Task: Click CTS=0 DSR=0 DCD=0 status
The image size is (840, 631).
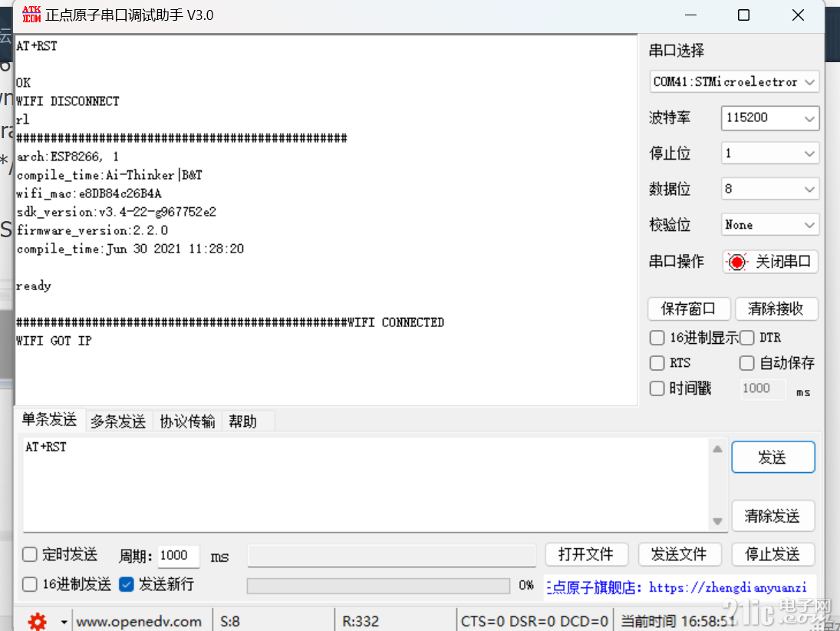Action: tap(534, 622)
